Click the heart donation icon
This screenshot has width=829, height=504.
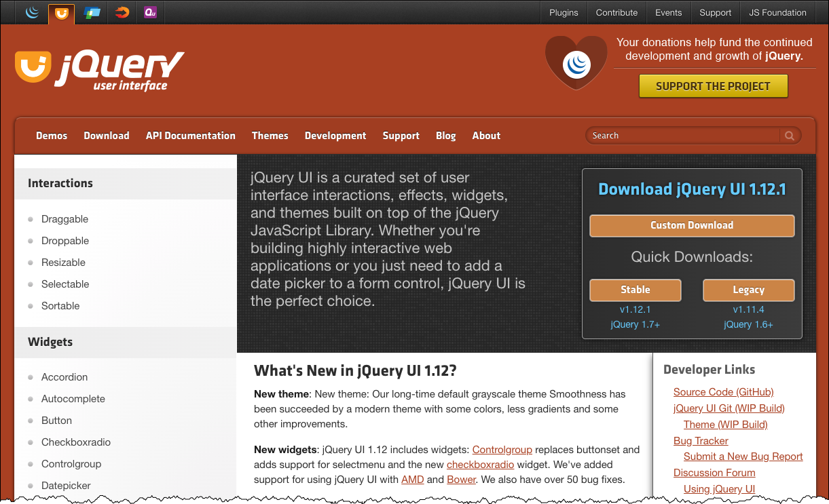(x=576, y=63)
